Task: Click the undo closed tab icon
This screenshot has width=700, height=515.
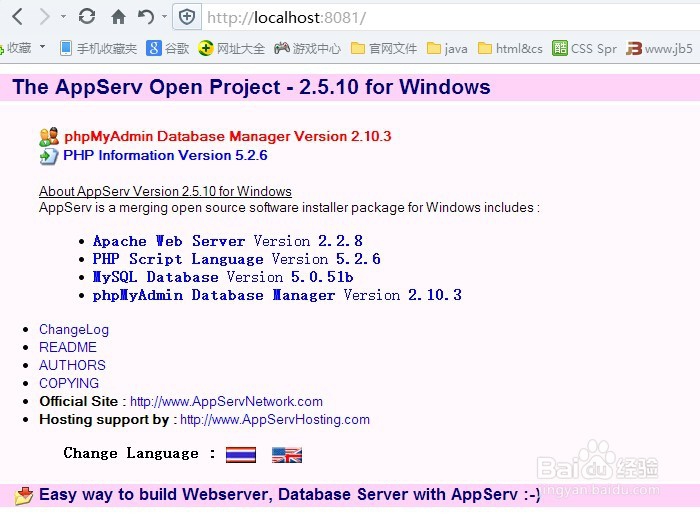Action: 146,17
